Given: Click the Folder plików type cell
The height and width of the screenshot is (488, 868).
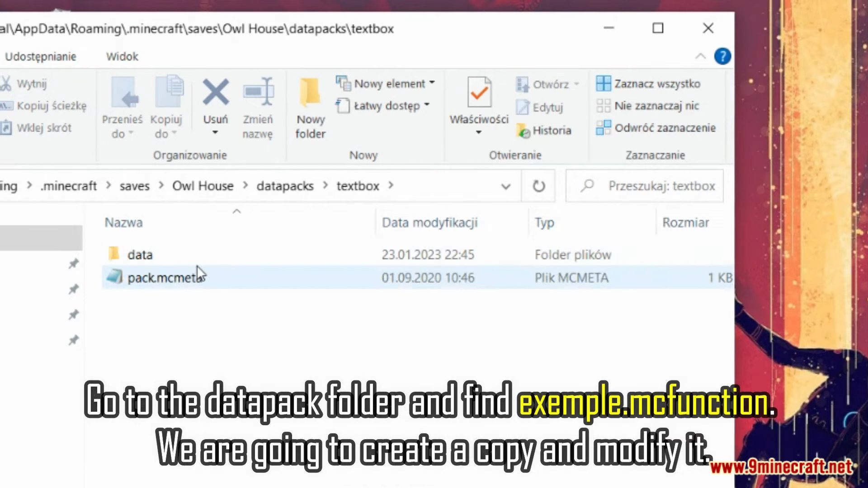Looking at the screenshot, I should pyautogui.click(x=573, y=255).
